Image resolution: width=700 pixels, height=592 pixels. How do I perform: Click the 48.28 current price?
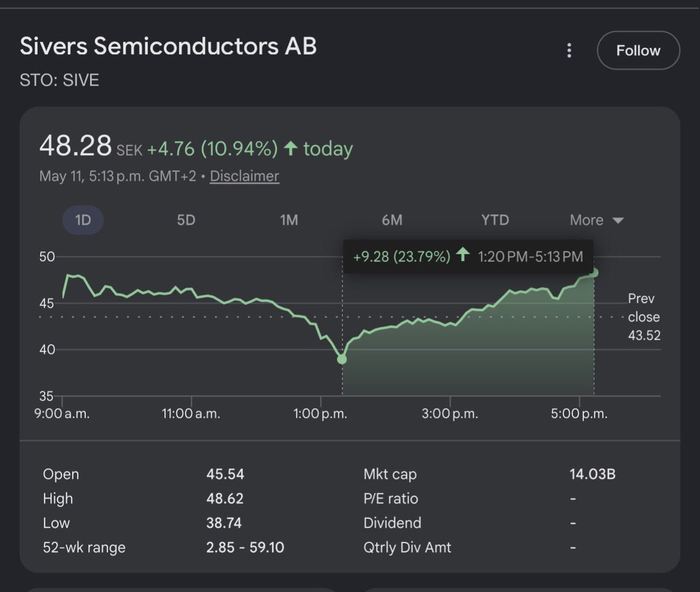click(x=75, y=146)
